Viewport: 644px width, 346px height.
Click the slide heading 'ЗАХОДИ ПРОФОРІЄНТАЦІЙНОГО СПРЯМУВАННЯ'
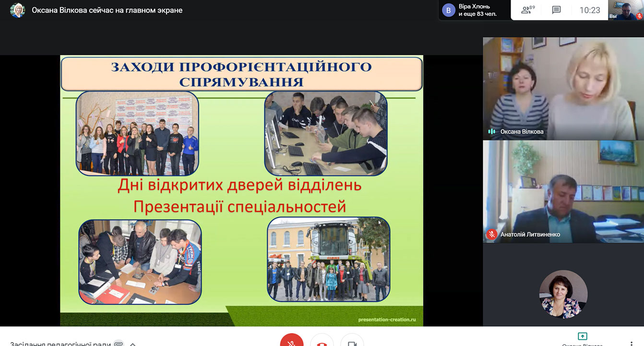(x=241, y=74)
